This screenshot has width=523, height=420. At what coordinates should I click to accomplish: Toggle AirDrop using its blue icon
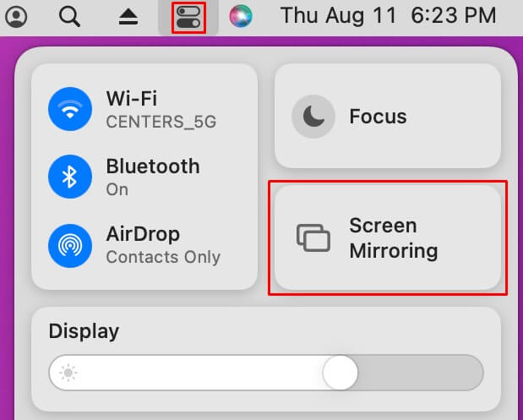(70, 246)
